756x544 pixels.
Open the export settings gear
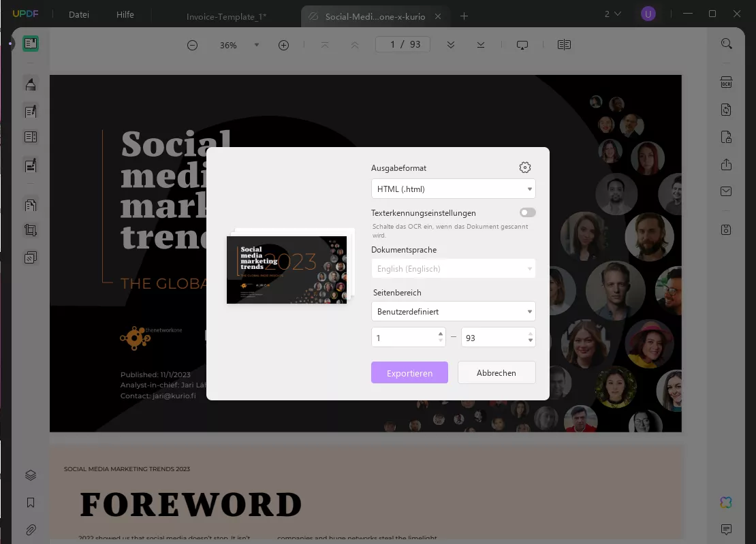tap(525, 167)
